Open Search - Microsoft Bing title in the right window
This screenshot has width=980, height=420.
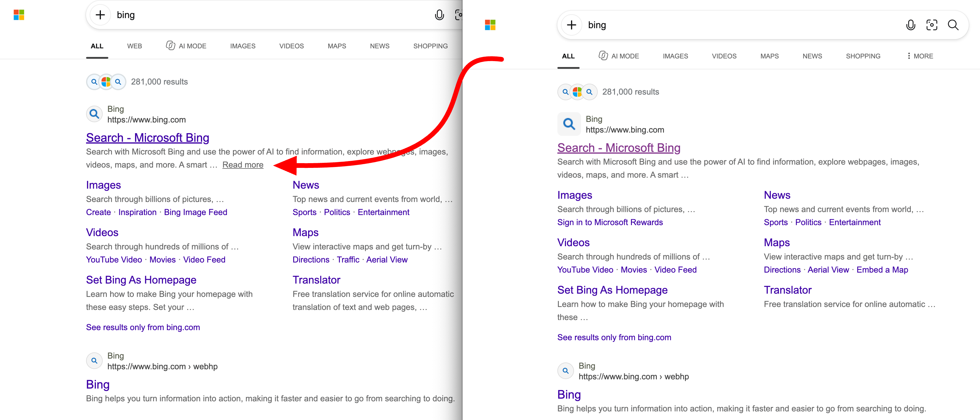619,148
